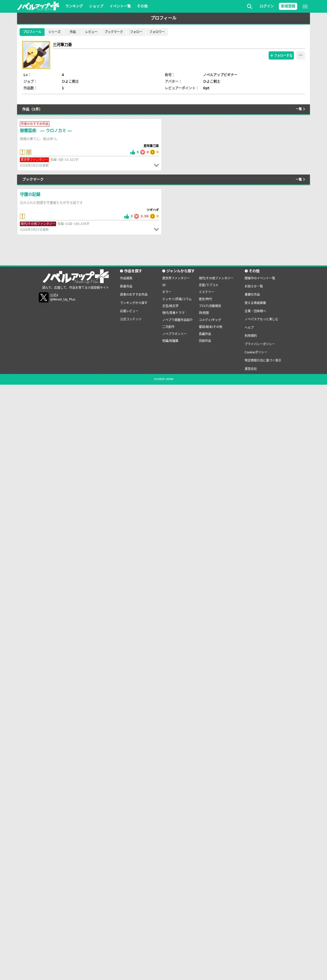This screenshot has width=327, height=980.
Task: Click author name 星咲筆刀斎
Action: (x=151, y=146)
